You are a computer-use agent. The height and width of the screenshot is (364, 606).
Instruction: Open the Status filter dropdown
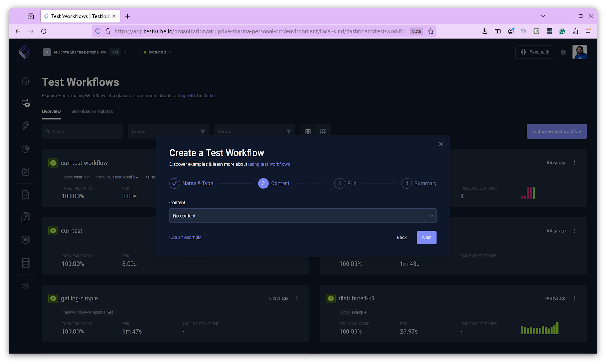[254, 132]
